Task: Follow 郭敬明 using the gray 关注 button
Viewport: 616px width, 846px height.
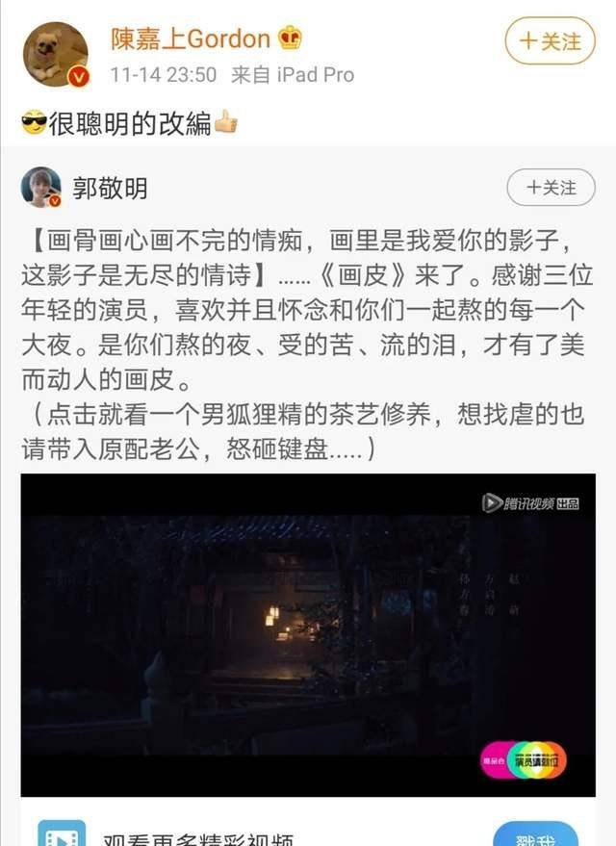Action: (551, 188)
